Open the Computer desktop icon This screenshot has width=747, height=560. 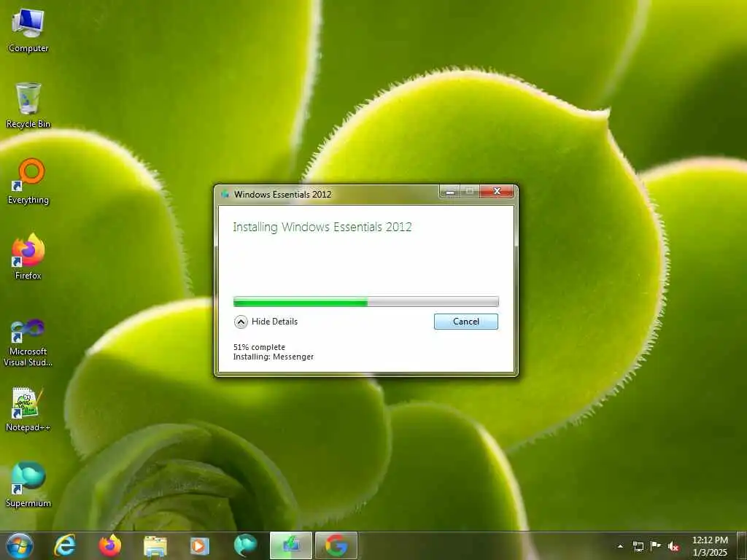pyautogui.click(x=28, y=31)
